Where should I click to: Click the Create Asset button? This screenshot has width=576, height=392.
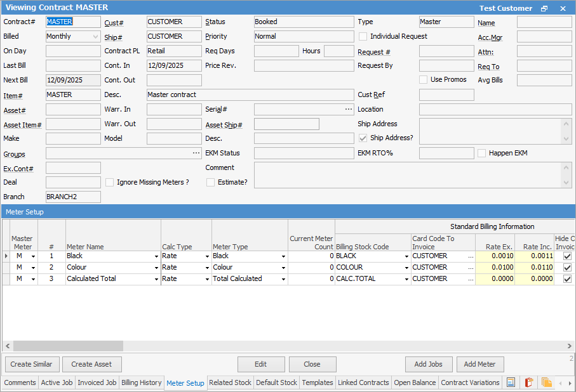(x=91, y=364)
